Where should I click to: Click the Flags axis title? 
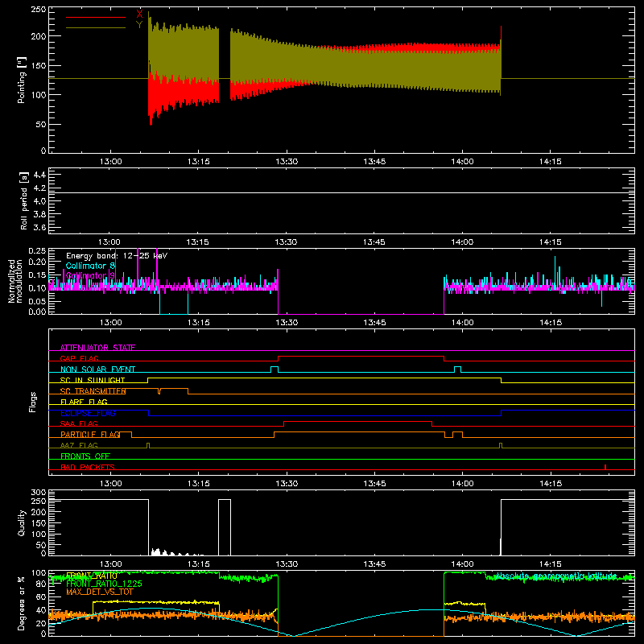(x=32, y=402)
